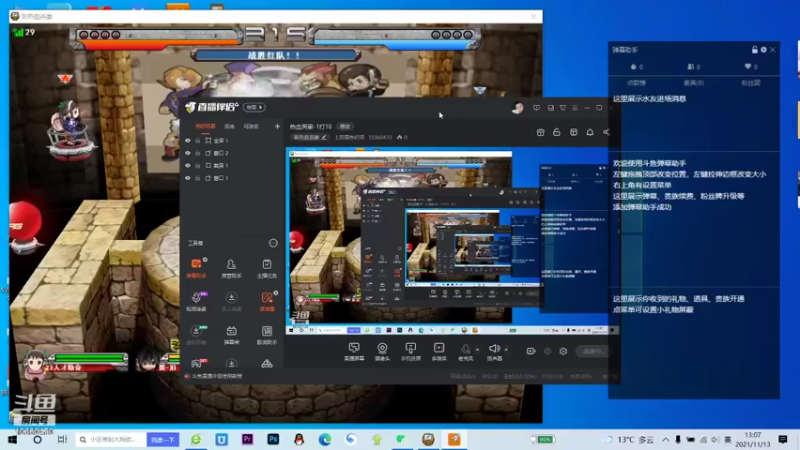Open the stream category selector under the room title
800x450 pixels.
click(x=310, y=137)
